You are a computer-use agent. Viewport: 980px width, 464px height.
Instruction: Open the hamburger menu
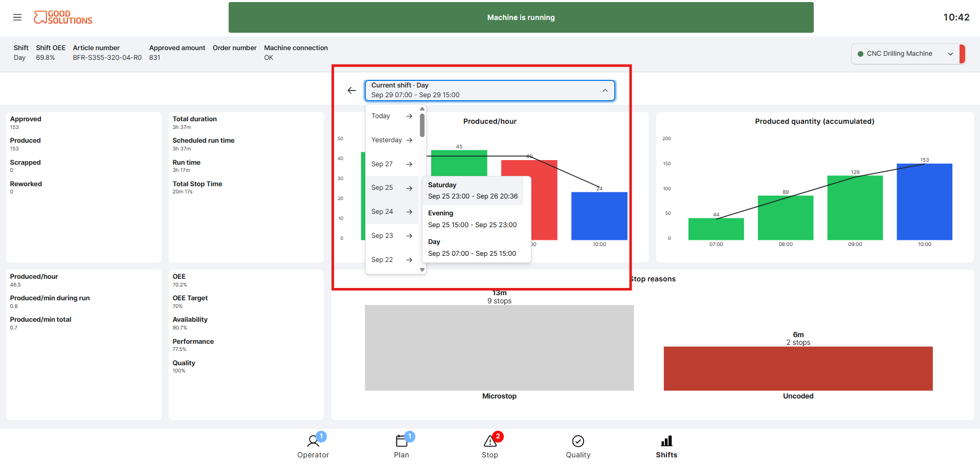tap(17, 17)
